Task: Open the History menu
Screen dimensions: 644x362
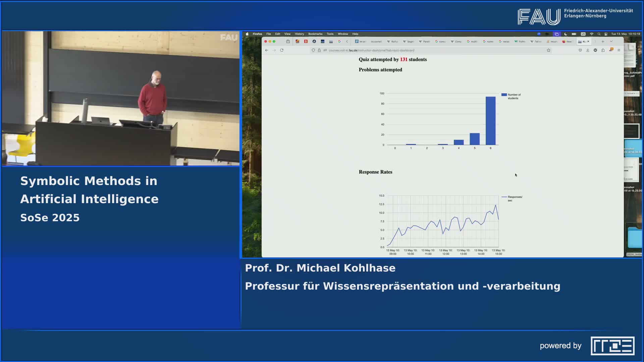Action: click(299, 34)
